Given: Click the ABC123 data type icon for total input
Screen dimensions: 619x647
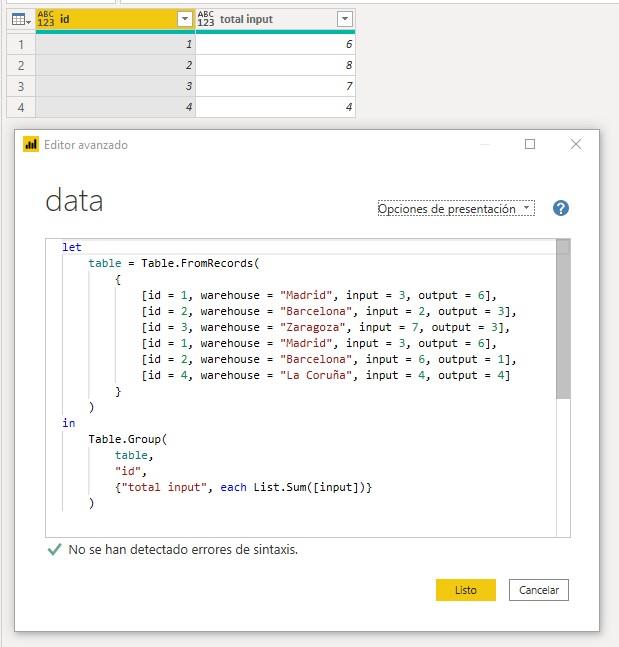Looking at the screenshot, I should (206, 19).
